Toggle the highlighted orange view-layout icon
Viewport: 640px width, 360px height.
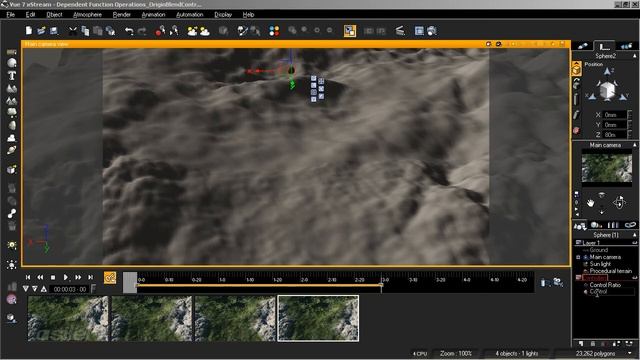[350, 31]
